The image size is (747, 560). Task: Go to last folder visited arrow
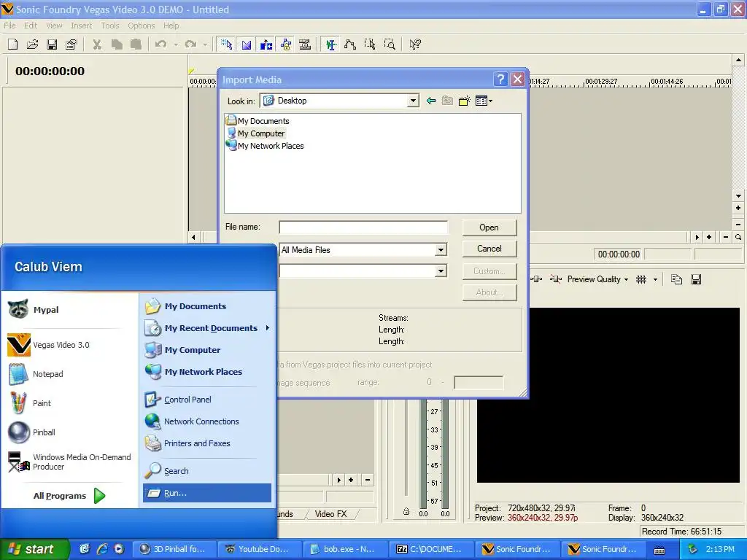pyautogui.click(x=431, y=101)
